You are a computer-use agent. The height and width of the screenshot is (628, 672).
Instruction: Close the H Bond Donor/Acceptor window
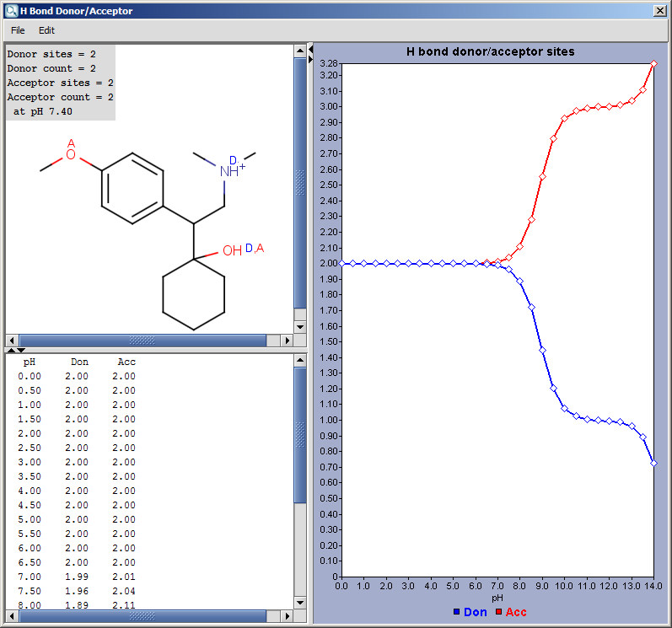pyautogui.click(x=660, y=11)
